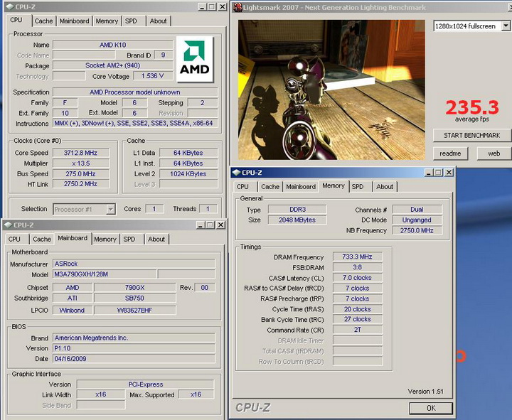Open Mainboard tab in the Processor CPU-Z window
Screen dimensions: 512x420
tap(74, 21)
